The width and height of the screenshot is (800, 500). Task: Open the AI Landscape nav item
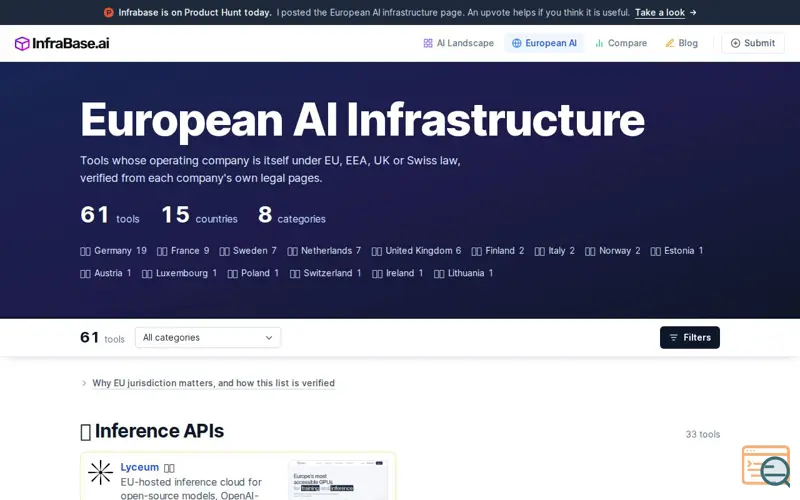[x=459, y=43]
